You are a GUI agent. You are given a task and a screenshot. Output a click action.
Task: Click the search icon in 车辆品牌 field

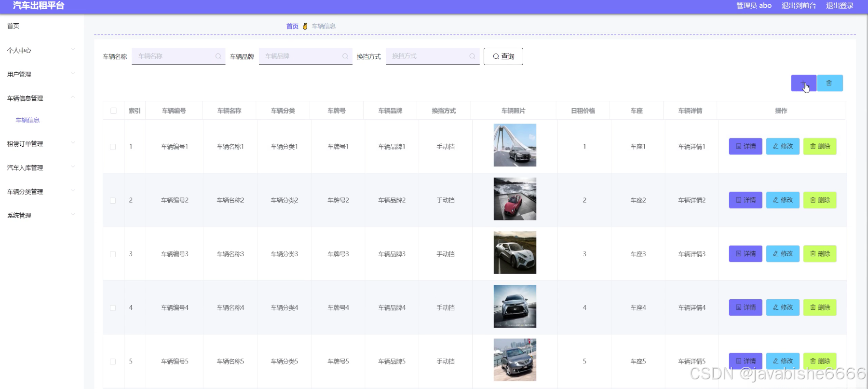click(345, 56)
